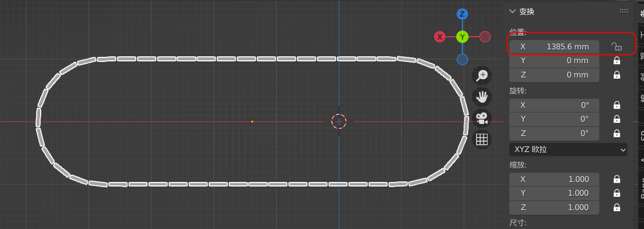Click the rotation Y field 0°
Viewport: 644px width, 229px height.
click(554, 119)
